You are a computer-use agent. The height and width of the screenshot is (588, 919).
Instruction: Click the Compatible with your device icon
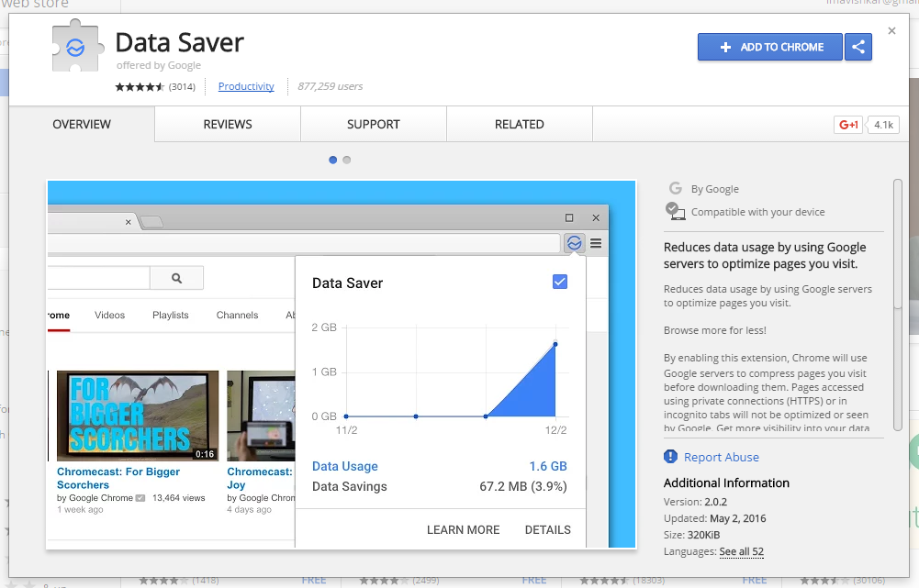675,211
